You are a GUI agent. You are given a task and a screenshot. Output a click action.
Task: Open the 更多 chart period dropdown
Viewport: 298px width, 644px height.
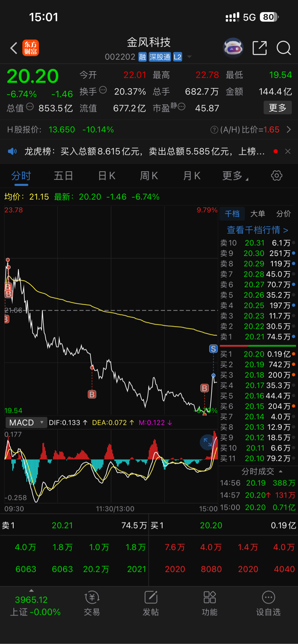[x=235, y=176]
